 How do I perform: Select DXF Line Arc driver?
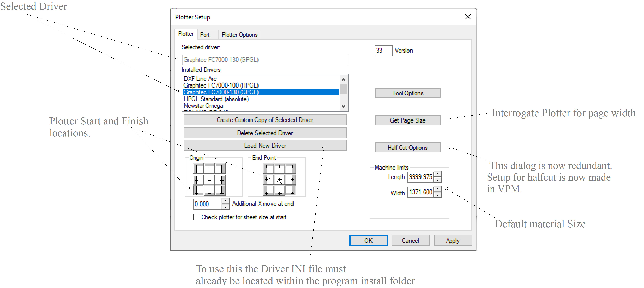click(261, 79)
